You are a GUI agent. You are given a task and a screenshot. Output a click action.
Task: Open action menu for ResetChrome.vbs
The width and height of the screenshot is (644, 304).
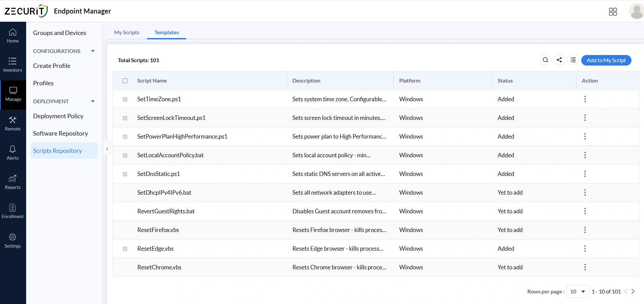585,267
